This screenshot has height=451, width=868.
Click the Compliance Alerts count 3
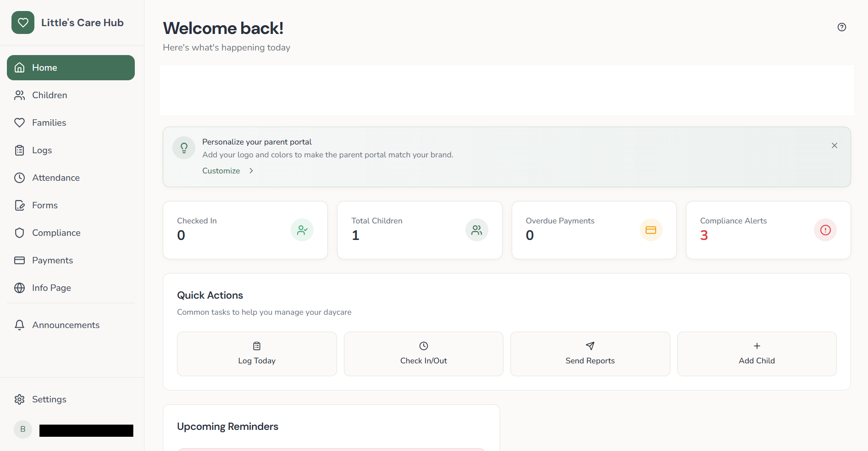pyautogui.click(x=704, y=235)
